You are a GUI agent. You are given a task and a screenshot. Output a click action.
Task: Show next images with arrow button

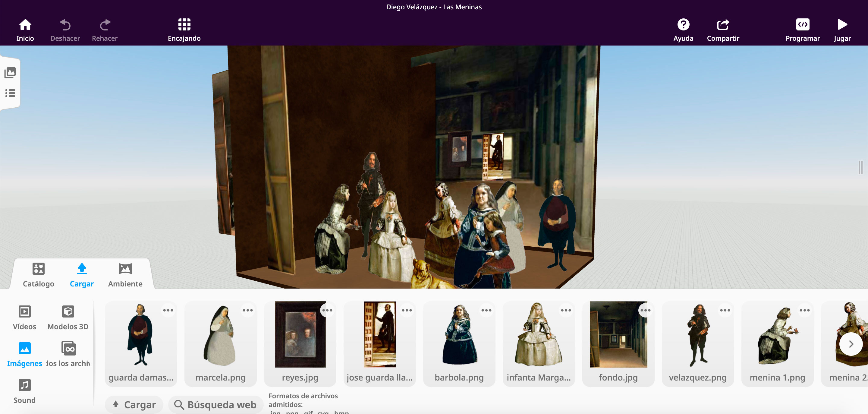(851, 344)
